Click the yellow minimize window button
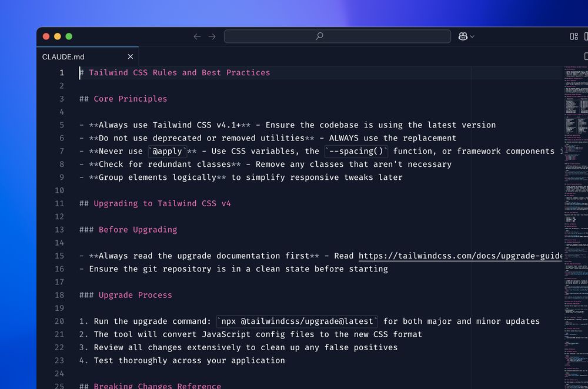 pyautogui.click(x=58, y=36)
